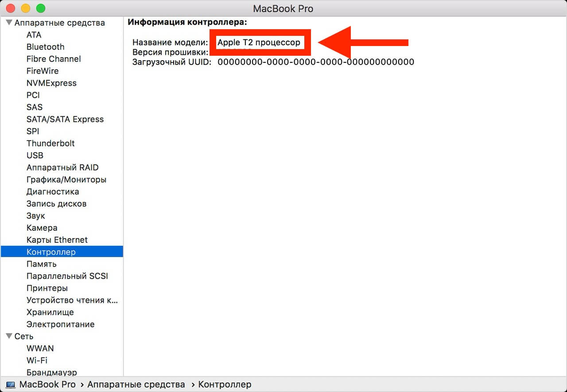Image resolution: width=567 pixels, height=392 pixels.
Task: View Электропитание (Power) details
Action: (61, 324)
